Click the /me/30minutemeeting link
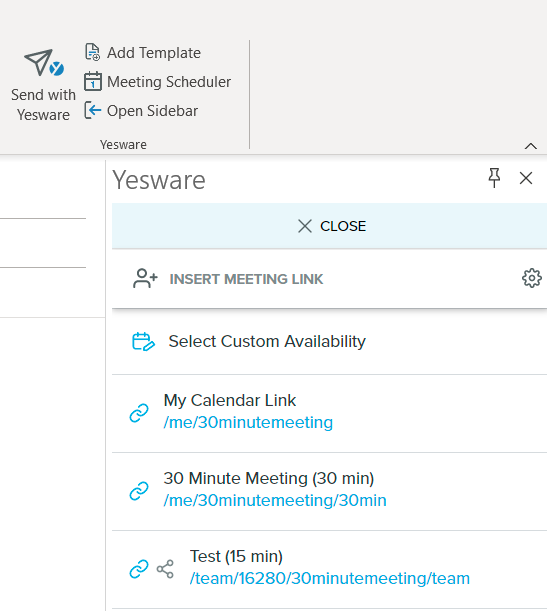 click(248, 422)
